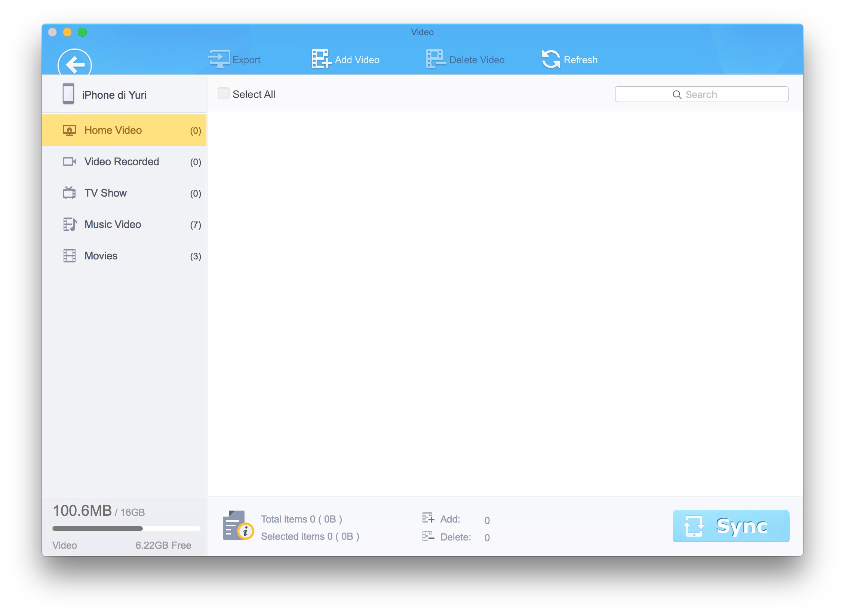Click the TV Show television icon
Viewport: 845px width, 616px height.
[69, 193]
